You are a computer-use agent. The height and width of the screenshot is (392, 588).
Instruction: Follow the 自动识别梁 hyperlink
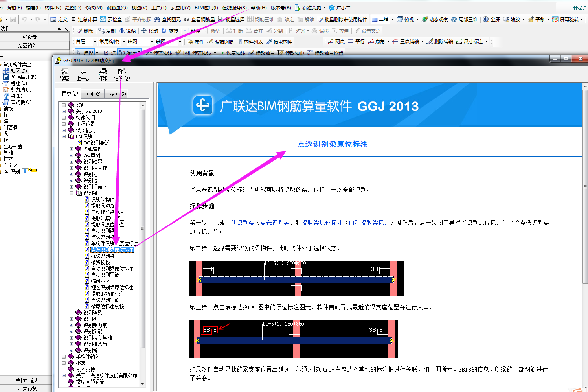point(240,223)
